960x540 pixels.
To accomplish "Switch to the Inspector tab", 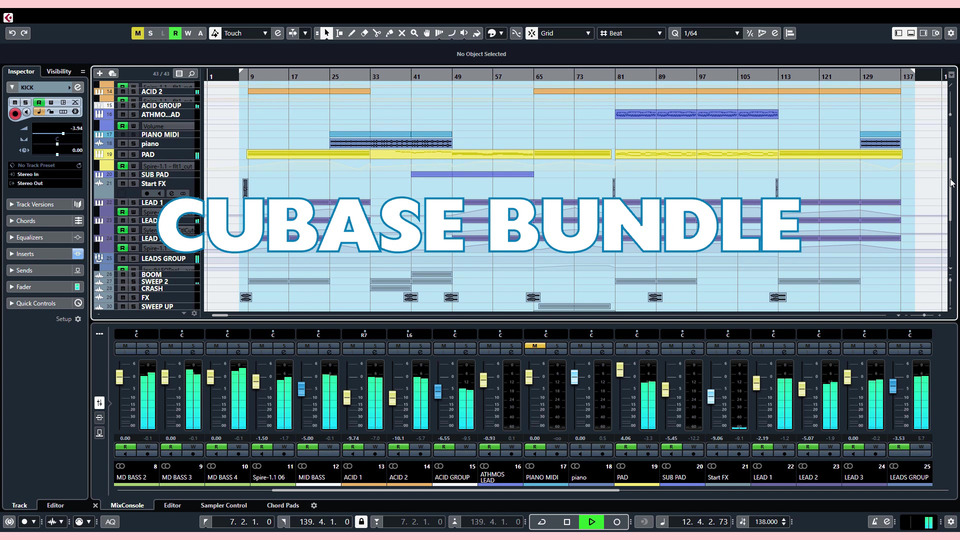I will click(x=21, y=72).
